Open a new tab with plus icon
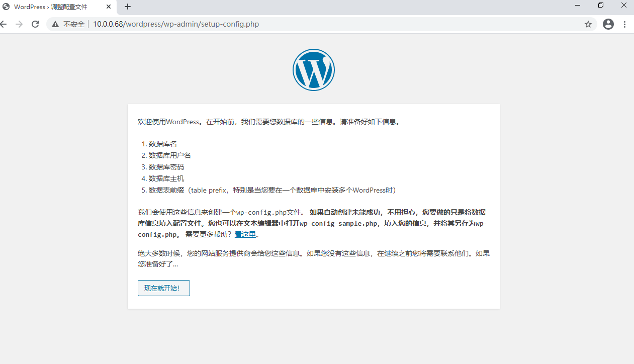The height and width of the screenshot is (364, 634). (128, 7)
